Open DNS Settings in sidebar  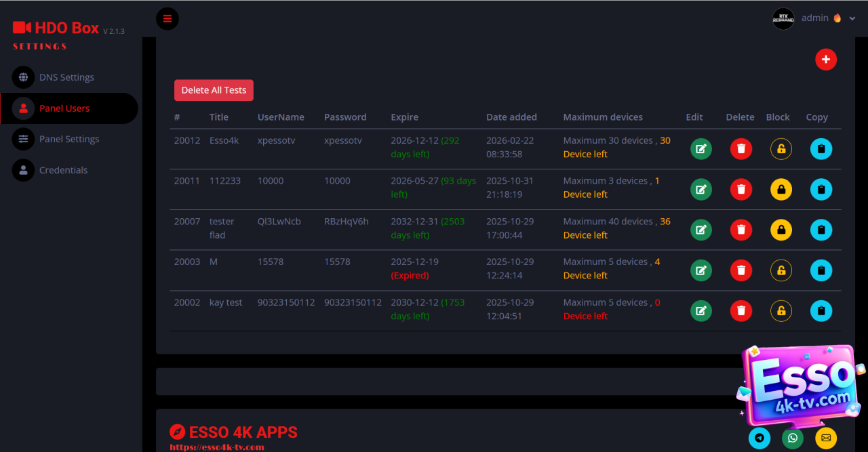[66, 77]
